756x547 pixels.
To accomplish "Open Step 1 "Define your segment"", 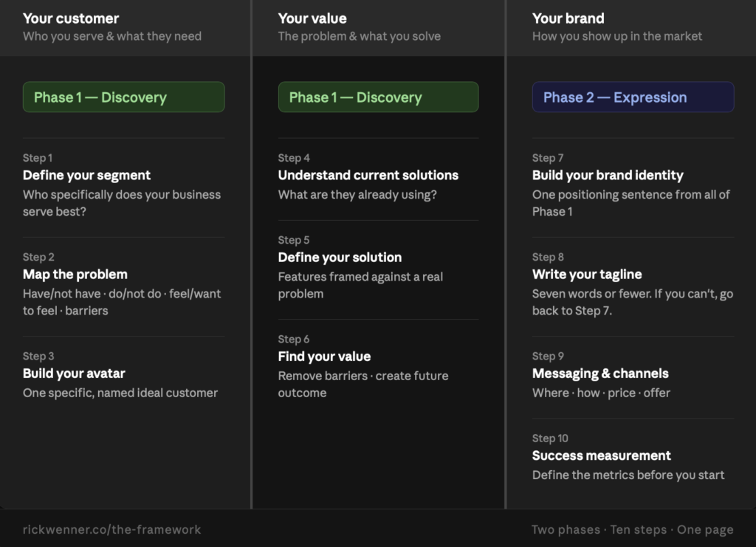I will 86,175.
